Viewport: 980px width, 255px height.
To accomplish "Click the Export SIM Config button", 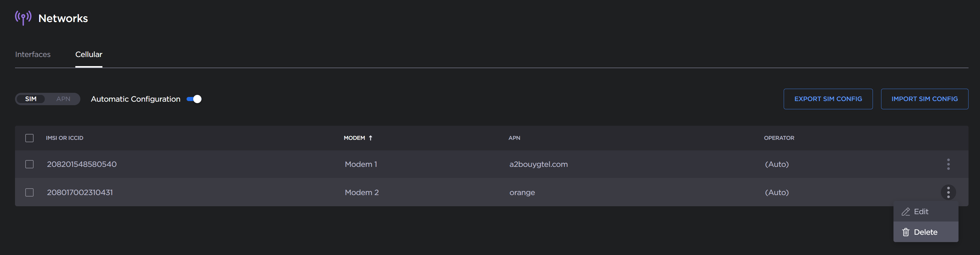I will [828, 99].
